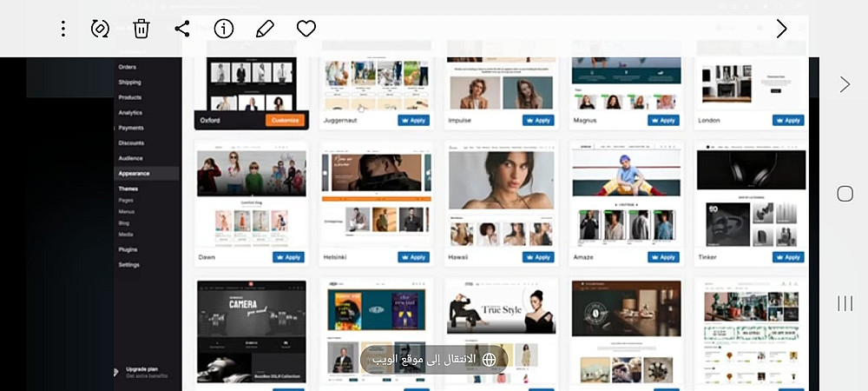868x391 pixels.
Task: Open the Magnus theme preview thumbnail
Action: pos(626,83)
